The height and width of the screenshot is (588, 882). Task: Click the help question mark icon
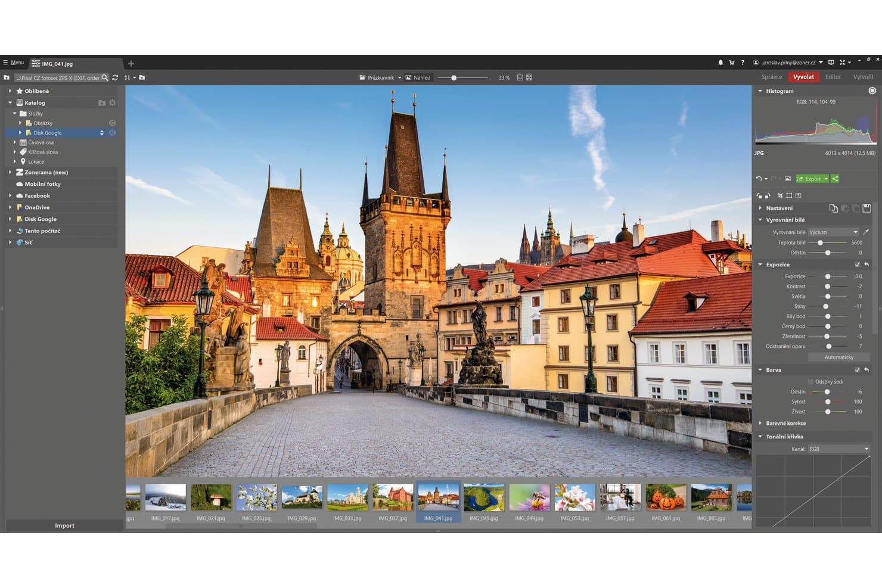743,63
